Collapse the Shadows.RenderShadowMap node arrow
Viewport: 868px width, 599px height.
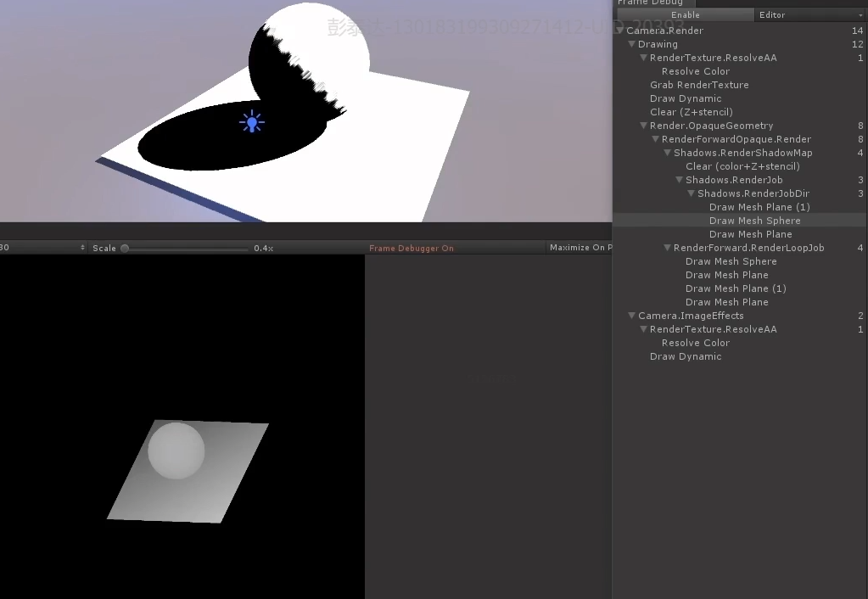[x=667, y=153]
